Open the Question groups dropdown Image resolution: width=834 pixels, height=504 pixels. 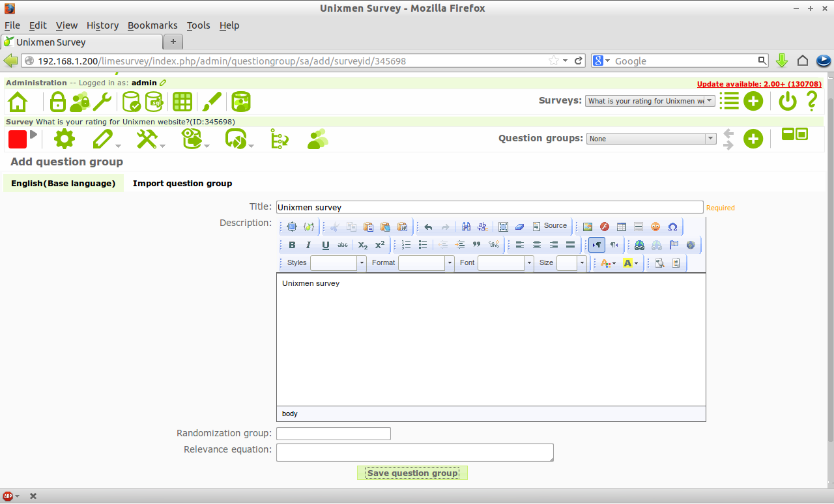point(652,139)
